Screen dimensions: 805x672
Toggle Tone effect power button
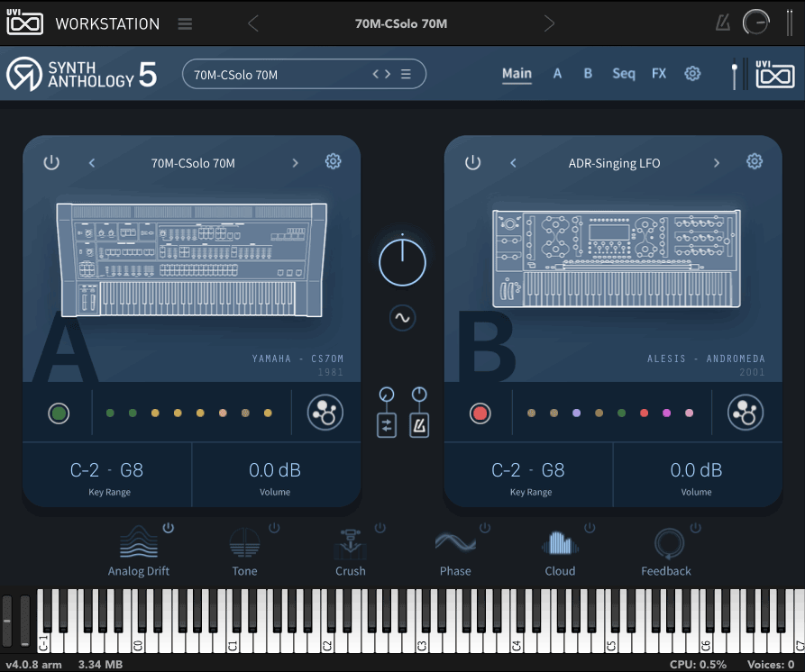pyautogui.click(x=274, y=527)
